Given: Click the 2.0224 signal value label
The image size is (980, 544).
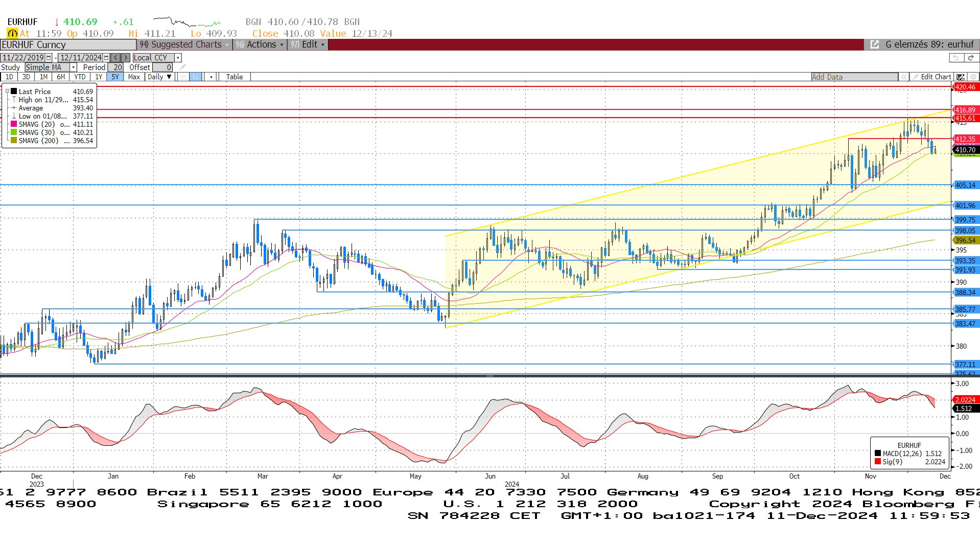Looking at the screenshot, I should [966, 400].
